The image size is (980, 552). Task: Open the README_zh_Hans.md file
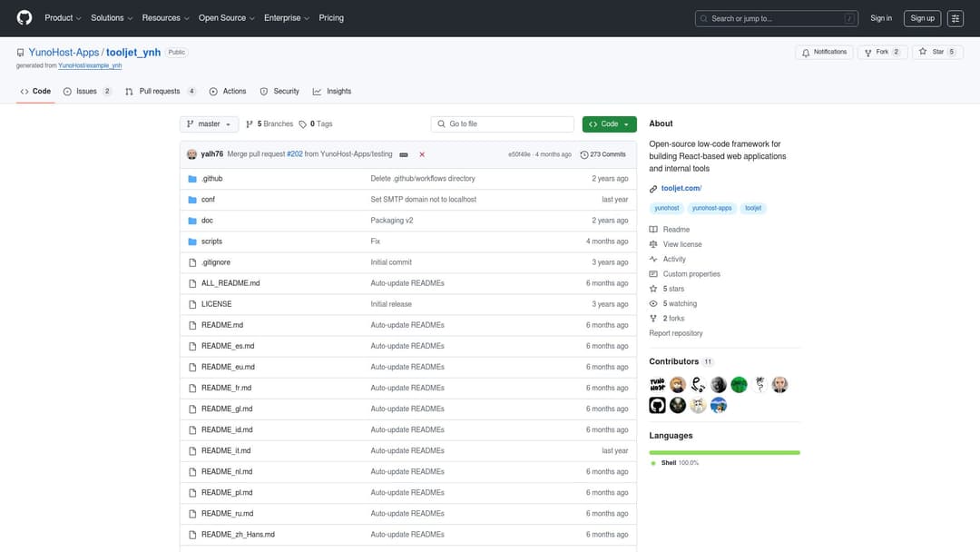click(238, 535)
